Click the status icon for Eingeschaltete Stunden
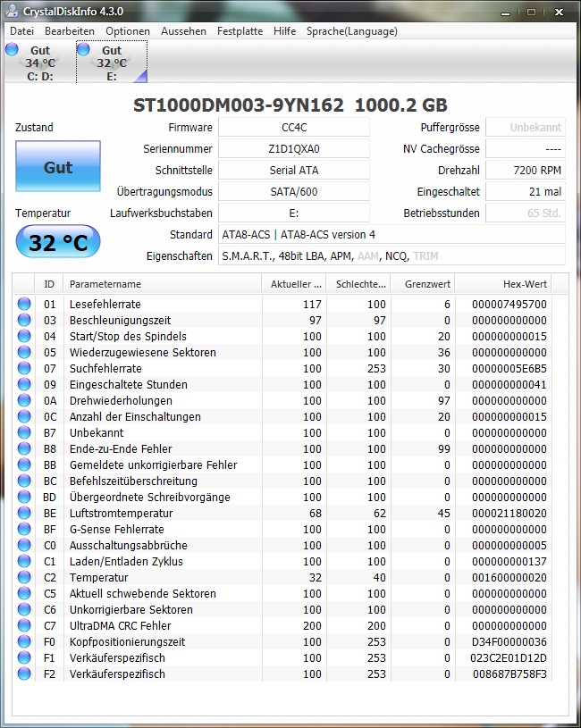This screenshot has width=581, height=728. pyautogui.click(x=24, y=384)
